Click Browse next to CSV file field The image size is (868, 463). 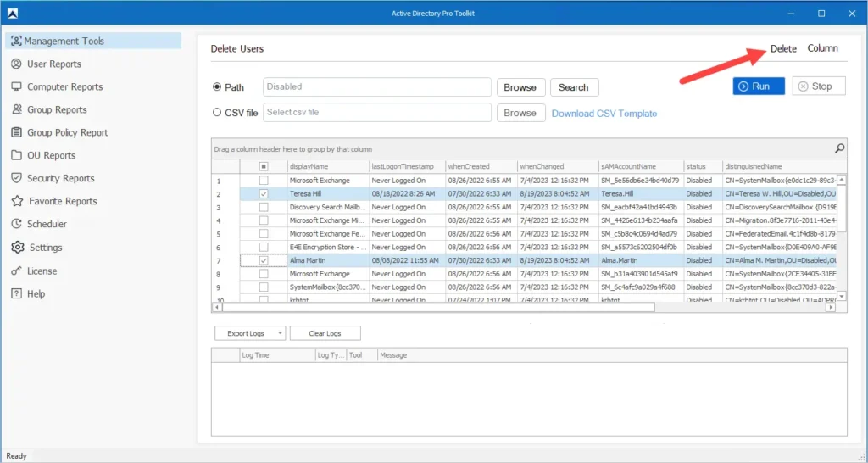[x=520, y=113]
